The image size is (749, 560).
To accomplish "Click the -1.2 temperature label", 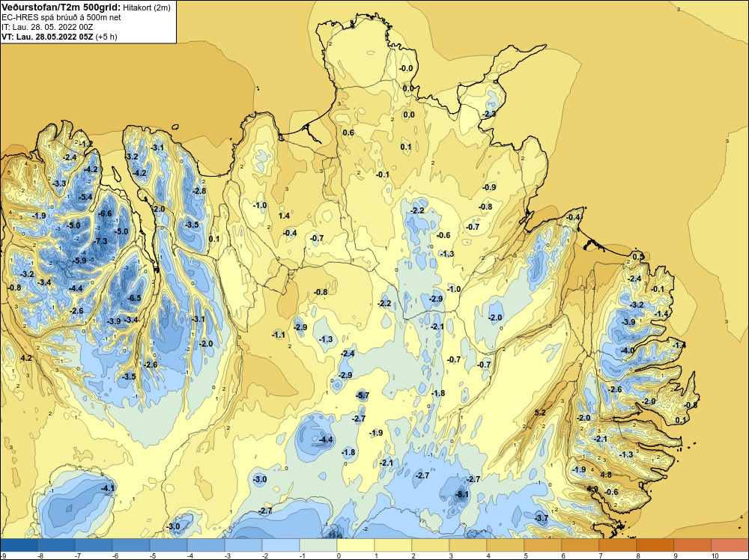I will [86, 144].
